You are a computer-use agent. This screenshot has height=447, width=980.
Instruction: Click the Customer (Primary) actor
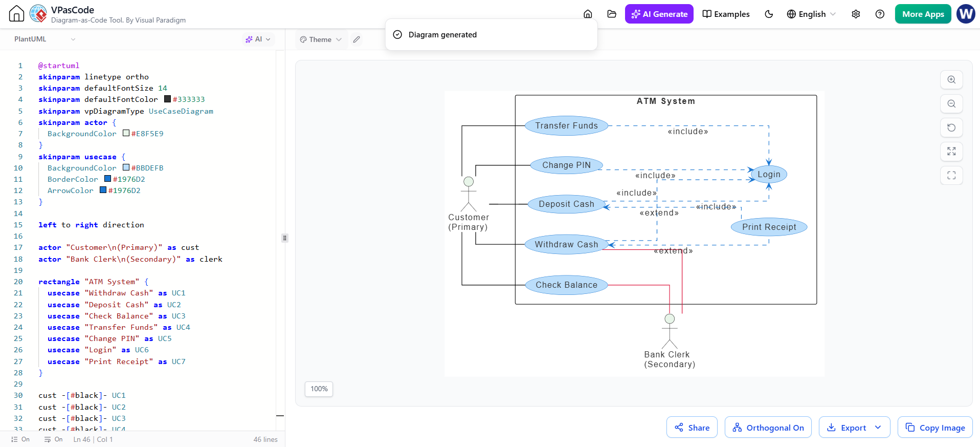pos(469,203)
